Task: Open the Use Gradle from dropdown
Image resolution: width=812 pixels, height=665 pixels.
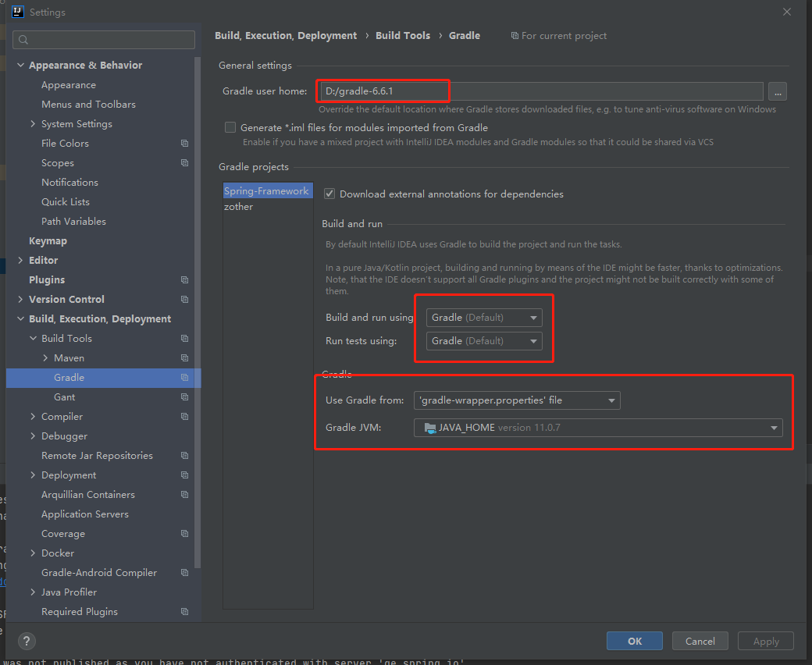Action: point(517,400)
